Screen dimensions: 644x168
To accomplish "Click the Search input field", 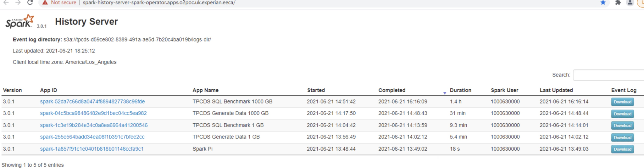I will [608, 75].
